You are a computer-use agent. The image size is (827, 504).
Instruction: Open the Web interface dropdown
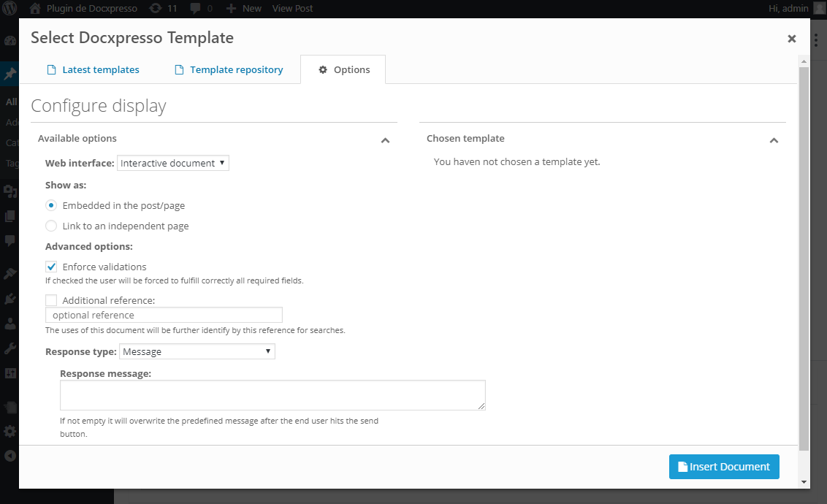click(x=173, y=163)
